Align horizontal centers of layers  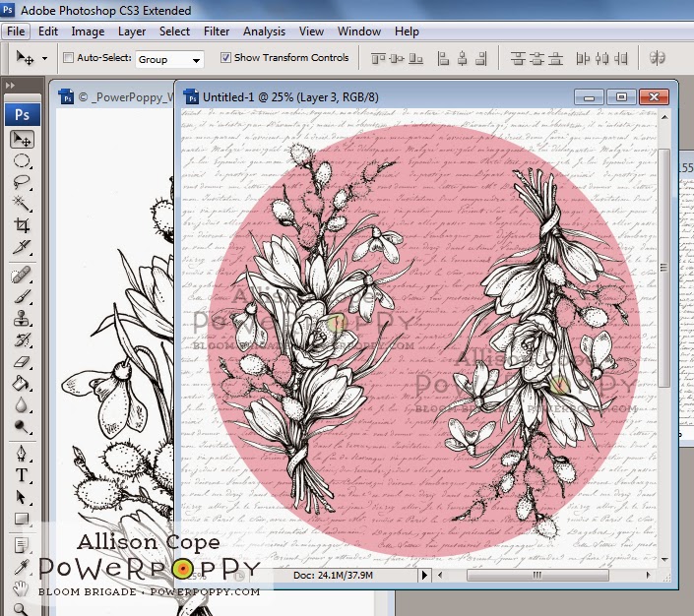462,58
